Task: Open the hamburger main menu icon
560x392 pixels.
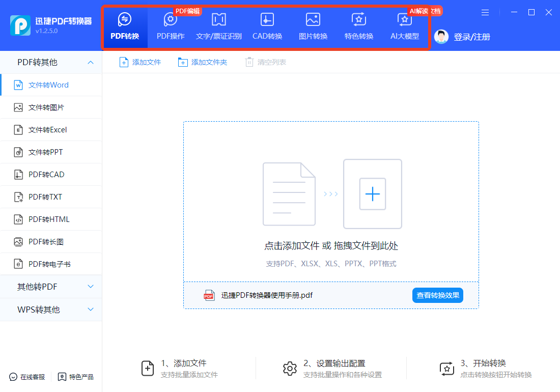Action: [485, 13]
